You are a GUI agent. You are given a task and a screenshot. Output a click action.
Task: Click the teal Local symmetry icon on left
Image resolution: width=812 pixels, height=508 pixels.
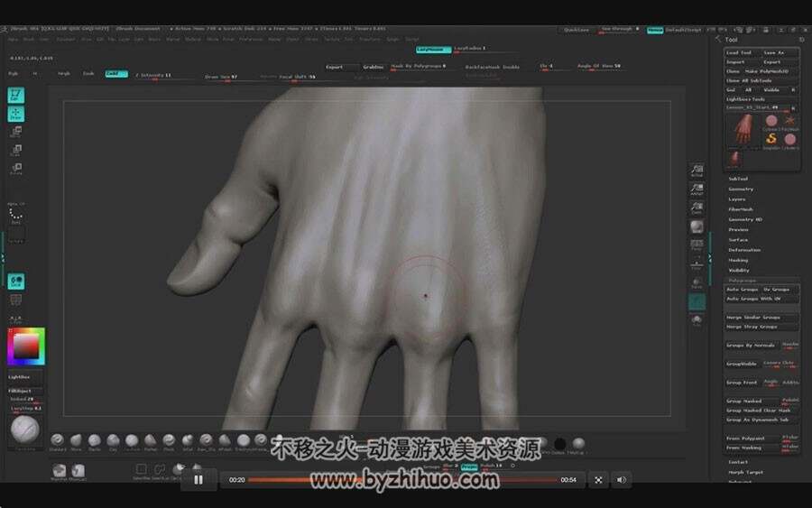point(15,282)
